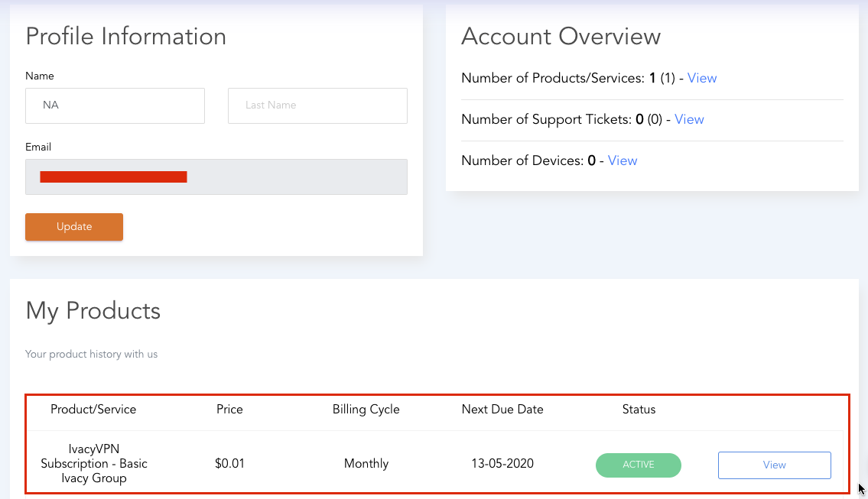Click the greyed-out Email field
868x499 pixels.
pos(216,177)
